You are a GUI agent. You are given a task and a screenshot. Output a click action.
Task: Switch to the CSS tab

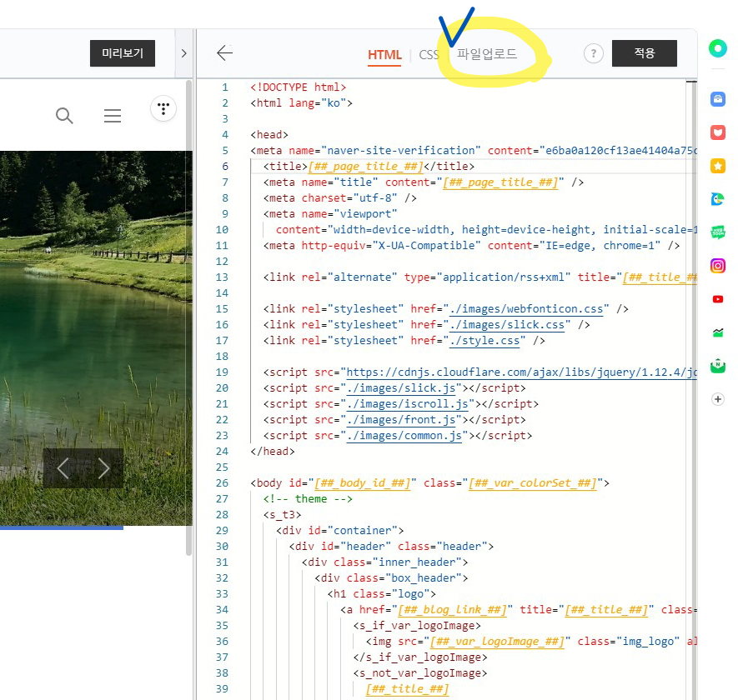[429, 55]
